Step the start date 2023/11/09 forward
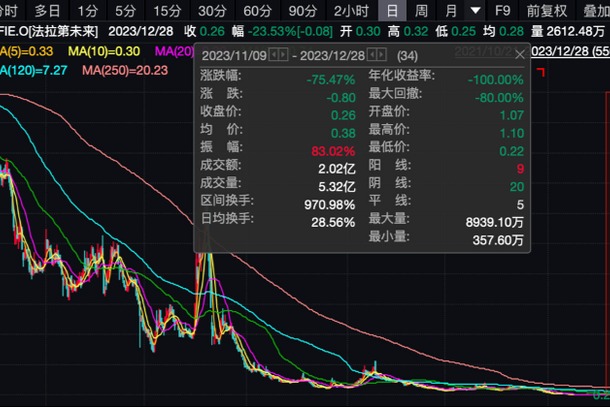610x407 pixels. click(283, 55)
